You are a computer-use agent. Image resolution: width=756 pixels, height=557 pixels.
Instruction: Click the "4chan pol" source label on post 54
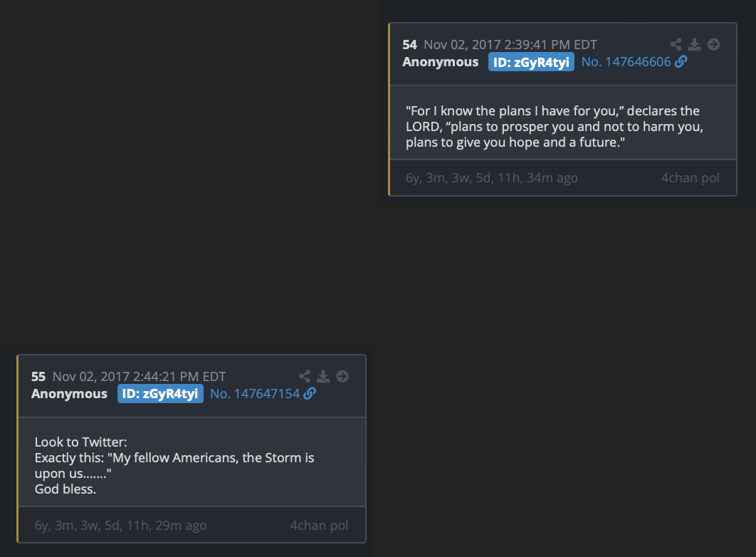(x=690, y=177)
